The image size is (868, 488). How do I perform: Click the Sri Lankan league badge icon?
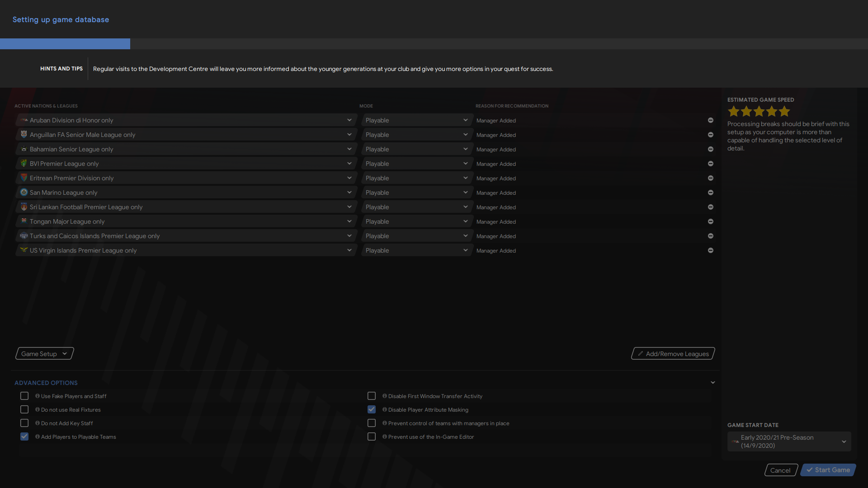click(24, 206)
